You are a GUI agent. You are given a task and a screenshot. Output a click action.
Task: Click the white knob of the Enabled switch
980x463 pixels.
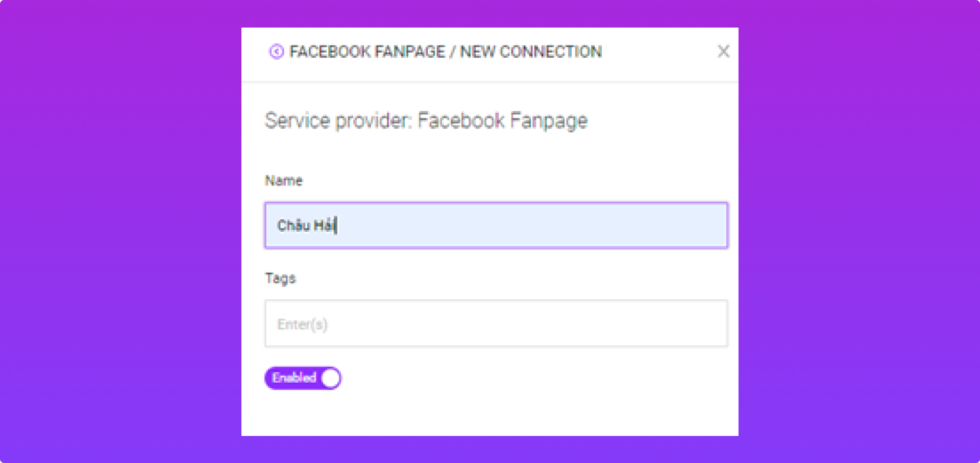331,378
